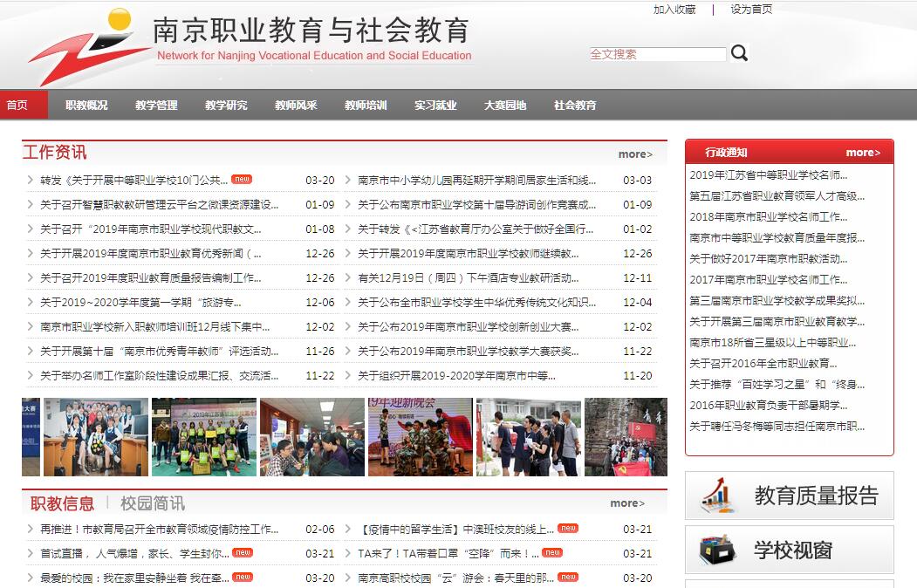Viewport: 917px width, 588px height.
Task: Select 首页 in the navigation bar
Action: click(x=17, y=105)
